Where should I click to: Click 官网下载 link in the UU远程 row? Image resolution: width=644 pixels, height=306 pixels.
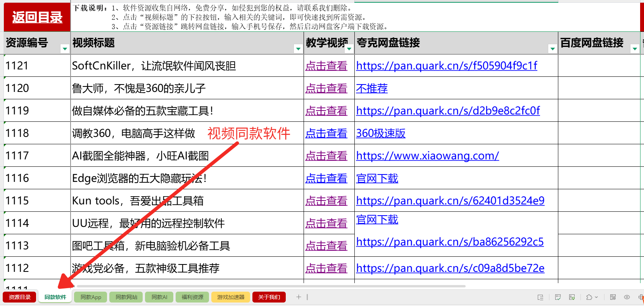pos(377,220)
